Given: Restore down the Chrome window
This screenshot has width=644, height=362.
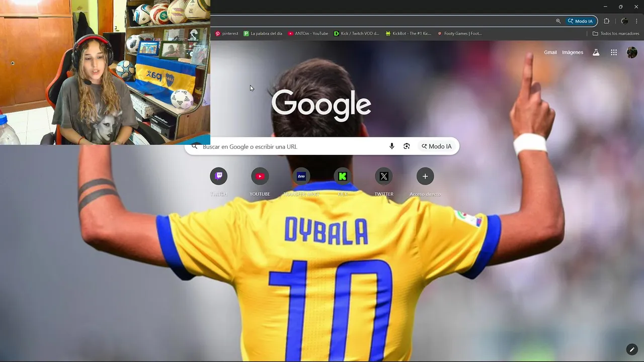Looking at the screenshot, I should [620, 7].
